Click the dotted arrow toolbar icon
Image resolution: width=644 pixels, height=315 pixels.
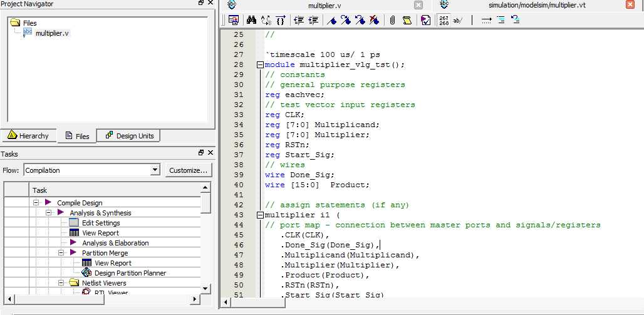click(x=486, y=19)
